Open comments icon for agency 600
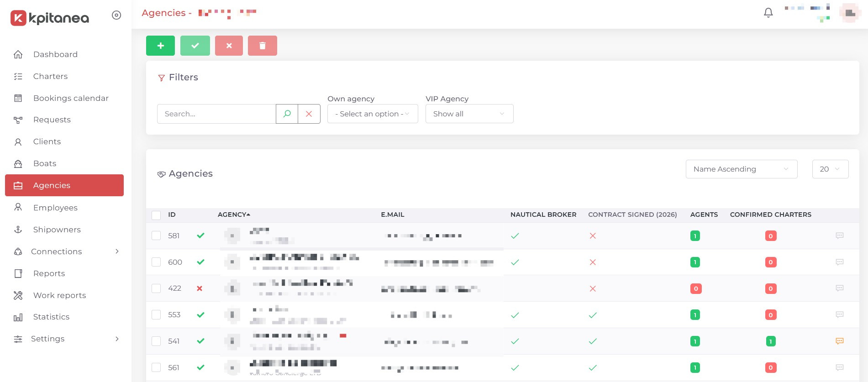Image resolution: width=868 pixels, height=382 pixels. [x=839, y=262]
